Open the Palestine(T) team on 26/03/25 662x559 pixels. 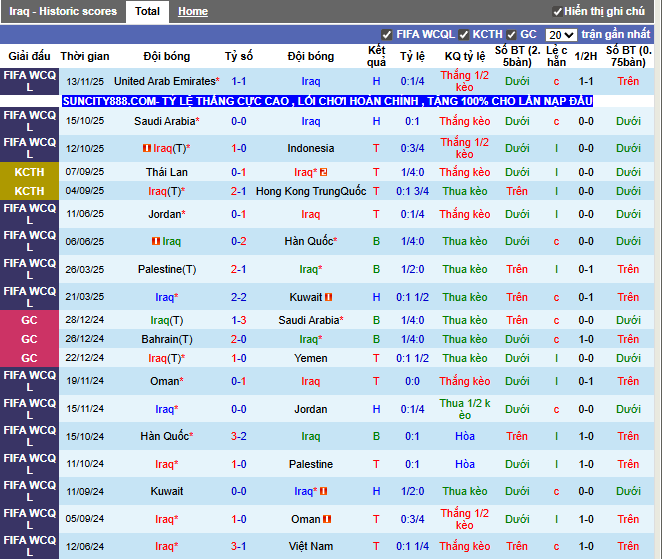(167, 269)
